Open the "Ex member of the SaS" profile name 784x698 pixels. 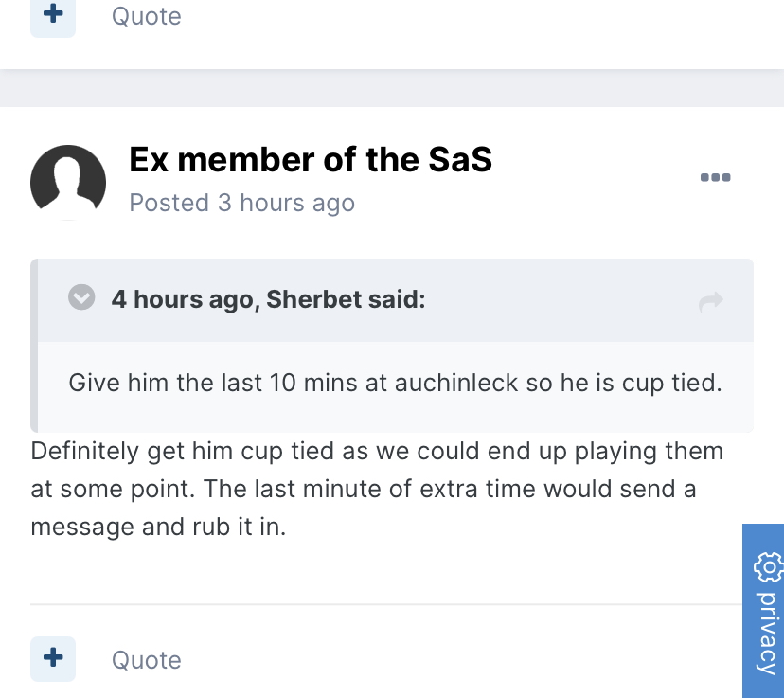(x=311, y=160)
